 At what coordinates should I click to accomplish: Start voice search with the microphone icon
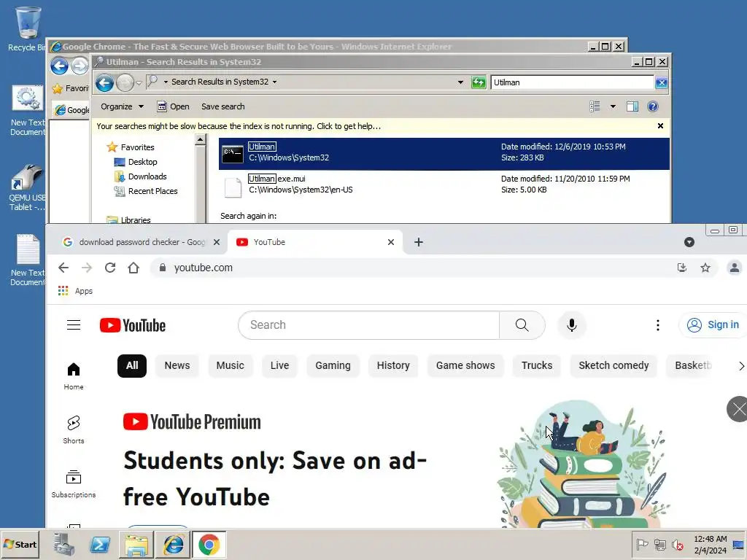click(572, 325)
